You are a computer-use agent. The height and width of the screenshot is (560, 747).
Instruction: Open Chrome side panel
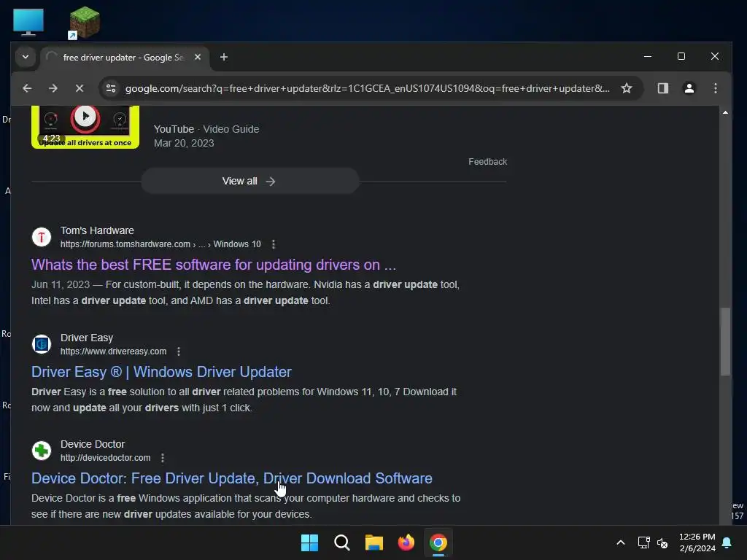662,88
